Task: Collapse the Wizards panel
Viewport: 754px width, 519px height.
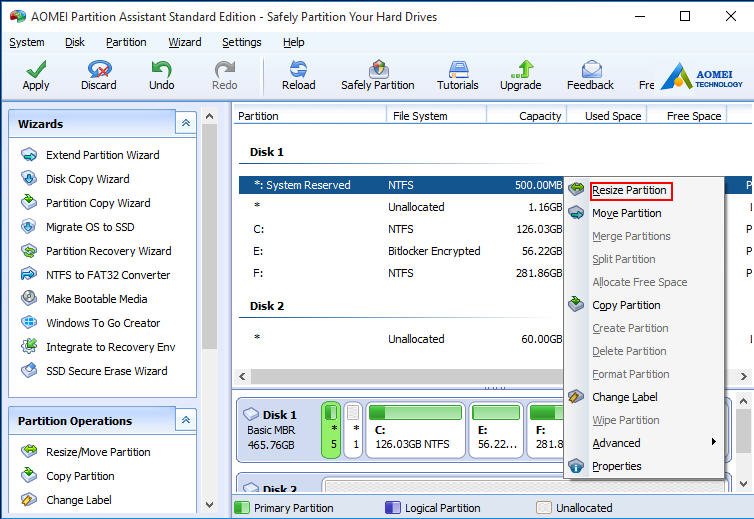Action: [186, 123]
